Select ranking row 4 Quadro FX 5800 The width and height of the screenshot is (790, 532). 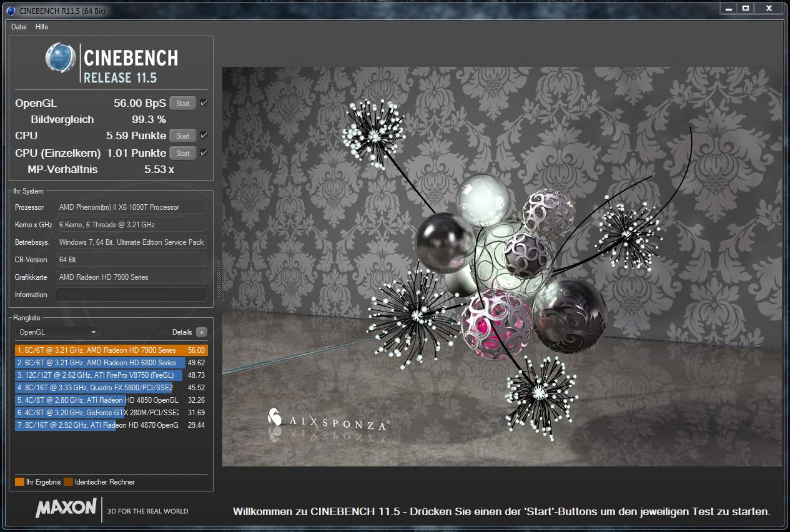coord(111,388)
